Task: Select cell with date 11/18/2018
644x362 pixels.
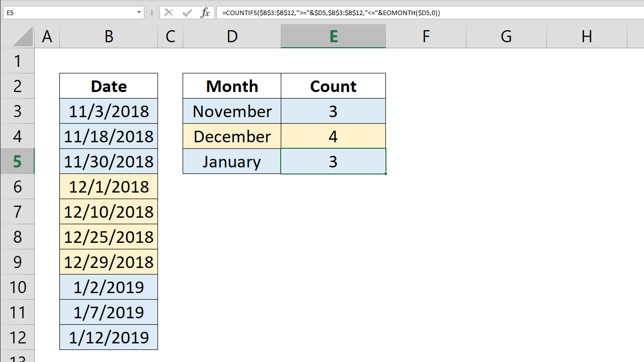Action: 109,136
